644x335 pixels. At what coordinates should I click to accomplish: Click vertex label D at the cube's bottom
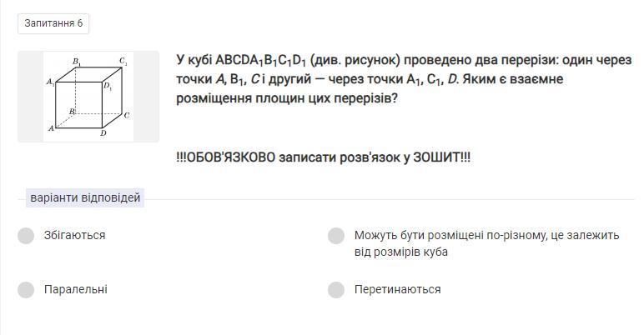pyautogui.click(x=103, y=133)
